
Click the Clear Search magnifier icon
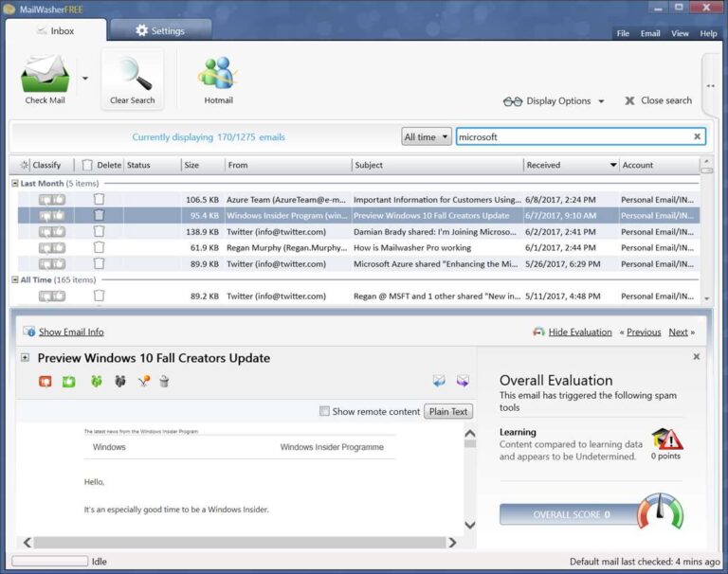(x=134, y=73)
